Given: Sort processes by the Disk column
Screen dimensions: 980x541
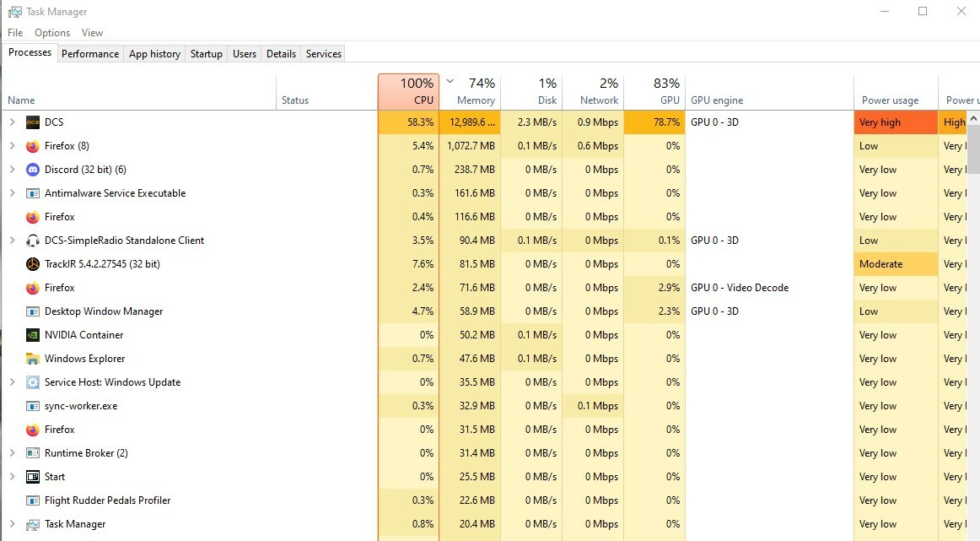Looking at the screenshot, I should [x=531, y=92].
